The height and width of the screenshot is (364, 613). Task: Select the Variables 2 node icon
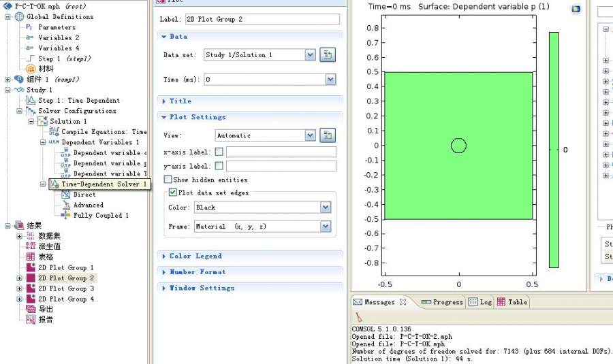[x=29, y=37]
